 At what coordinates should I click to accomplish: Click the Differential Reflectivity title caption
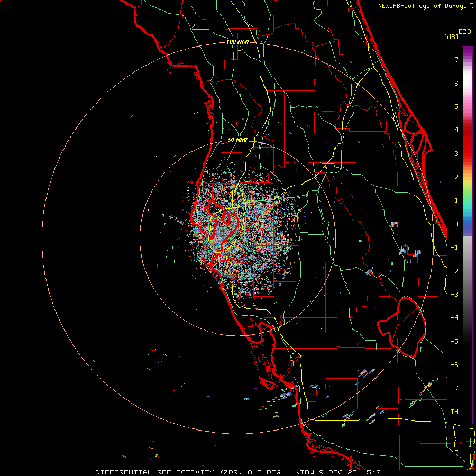(240, 472)
